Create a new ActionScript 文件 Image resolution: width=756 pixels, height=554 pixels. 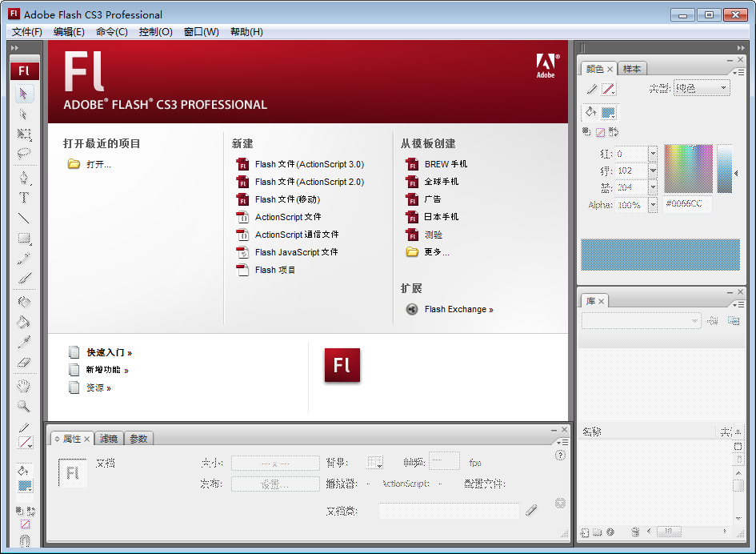click(288, 217)
